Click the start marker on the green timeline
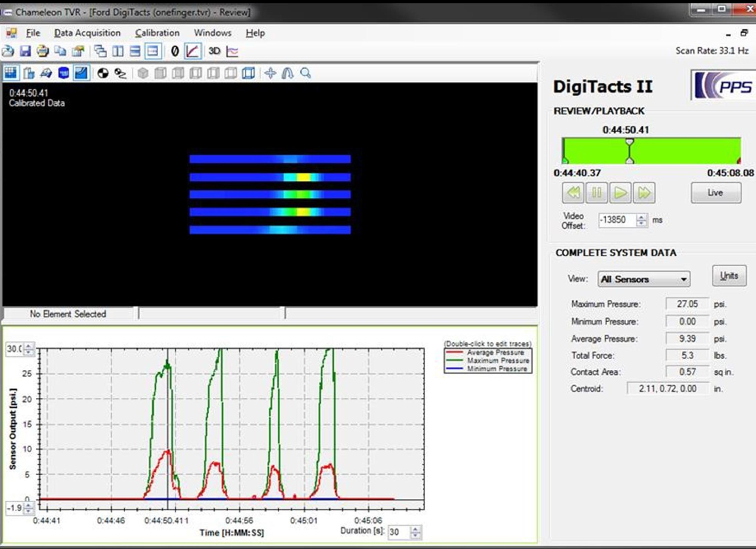756x549 pixels. point(565,160)
